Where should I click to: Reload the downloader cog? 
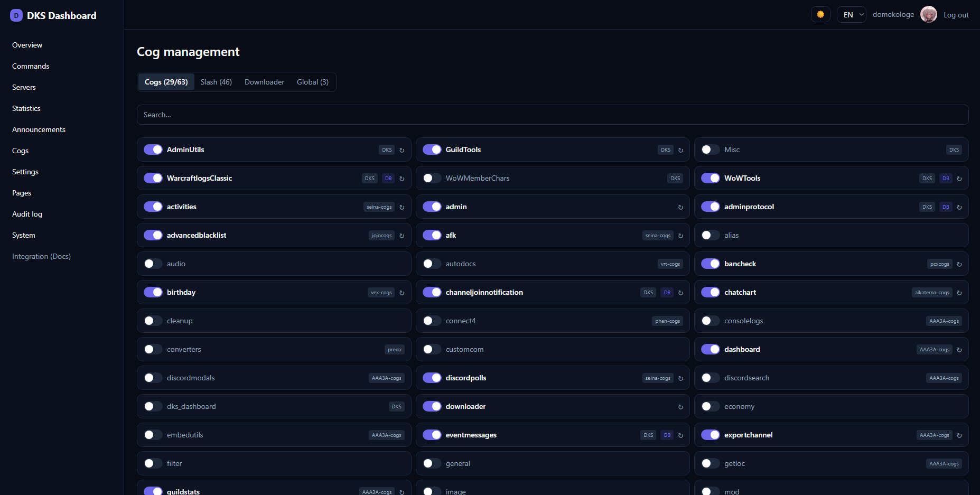pyautogui.click(x=680, y=407)
